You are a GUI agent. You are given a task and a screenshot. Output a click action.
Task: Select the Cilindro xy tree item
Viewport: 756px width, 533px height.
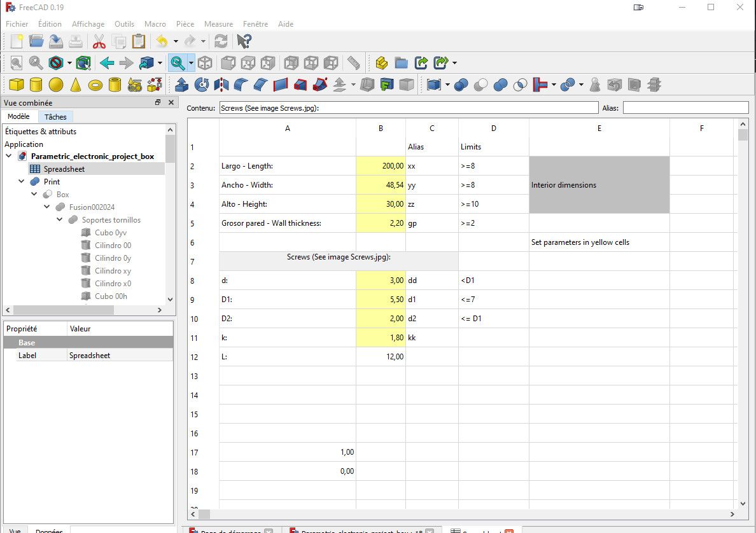point(113,271)
